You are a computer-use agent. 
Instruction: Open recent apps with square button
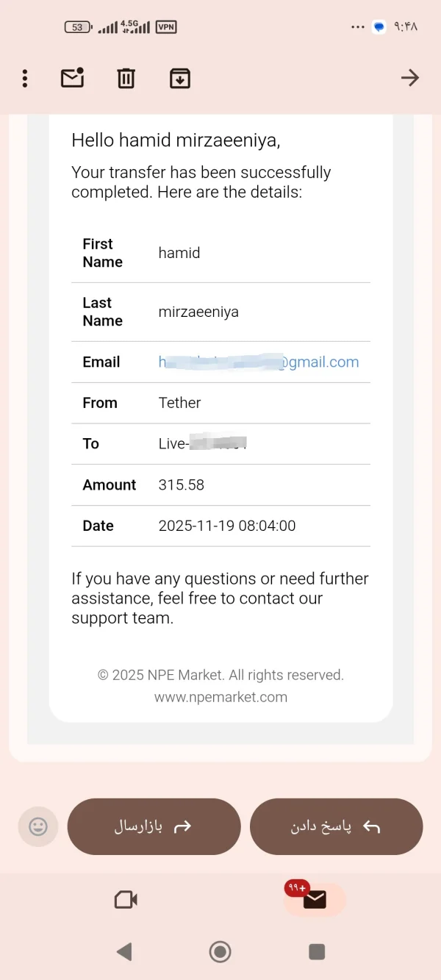pos(317,952)
